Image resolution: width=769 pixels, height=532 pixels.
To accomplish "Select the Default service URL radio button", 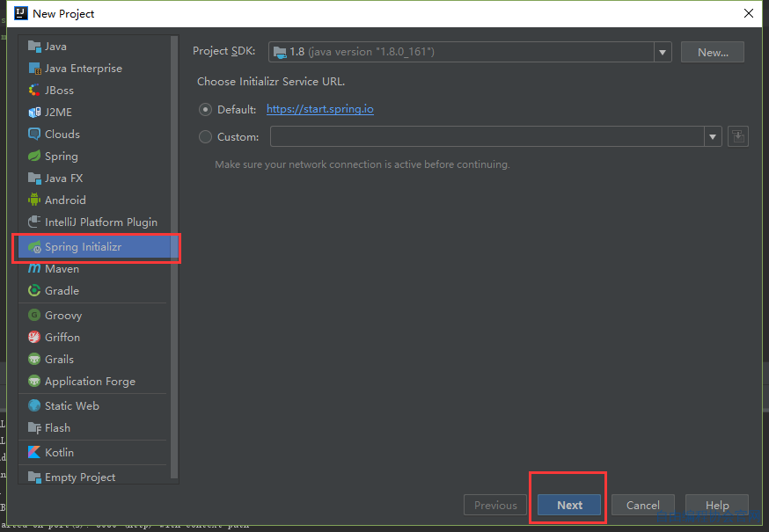I will pyautogui.click(x=205, y=109).
